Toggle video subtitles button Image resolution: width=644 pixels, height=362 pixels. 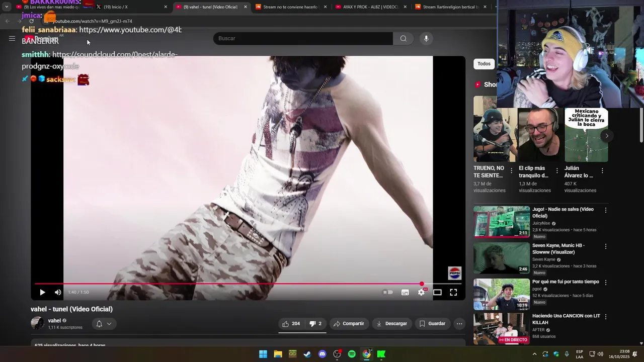coord(405,292)
